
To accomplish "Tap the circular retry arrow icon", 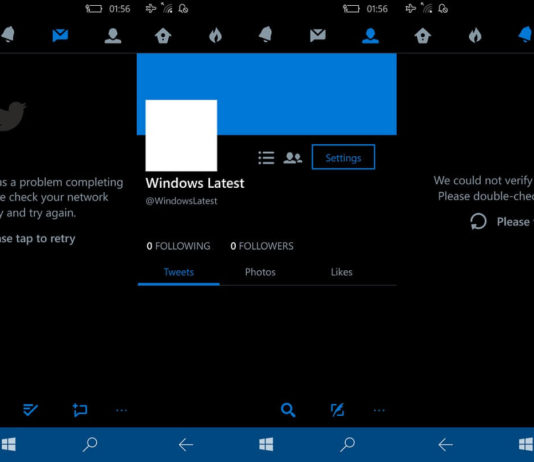I will pos(478,221).
